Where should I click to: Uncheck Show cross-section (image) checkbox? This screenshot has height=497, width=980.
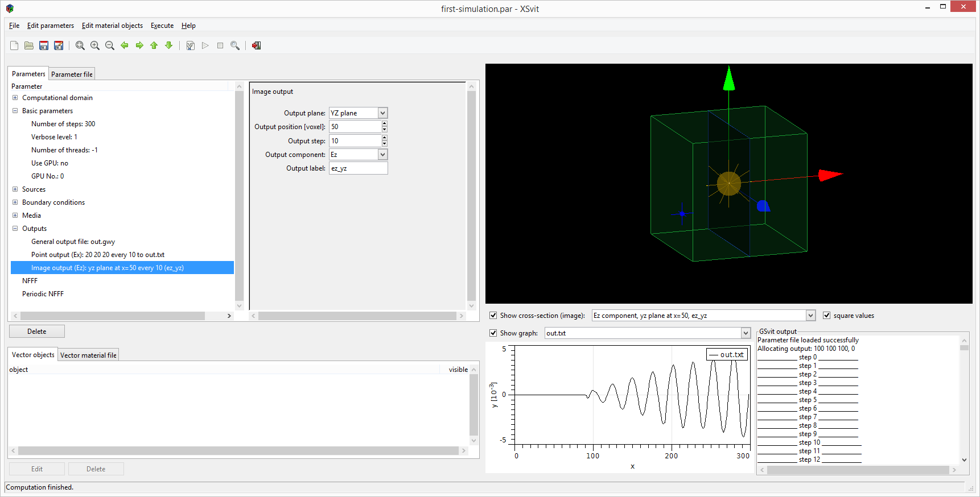tap(493, 316)
